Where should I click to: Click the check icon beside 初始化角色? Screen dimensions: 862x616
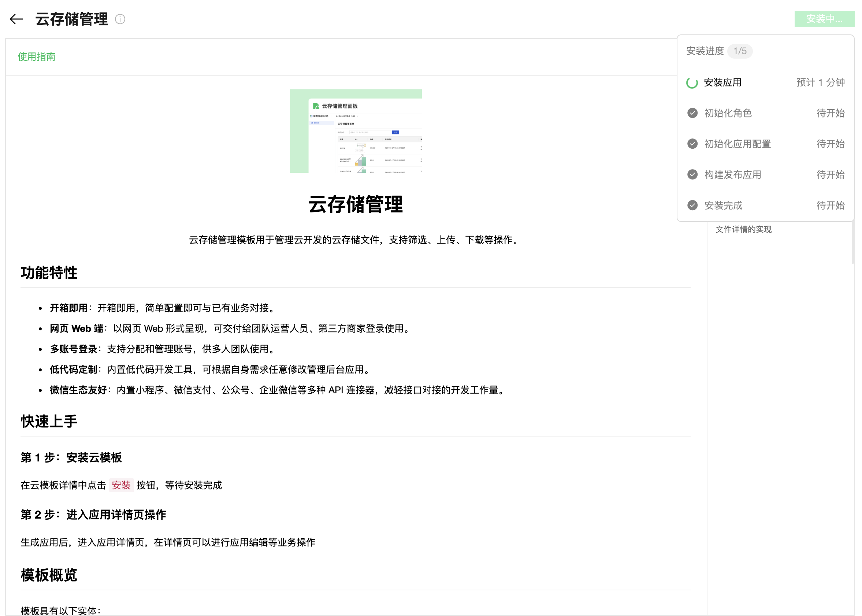pos(692,113)
